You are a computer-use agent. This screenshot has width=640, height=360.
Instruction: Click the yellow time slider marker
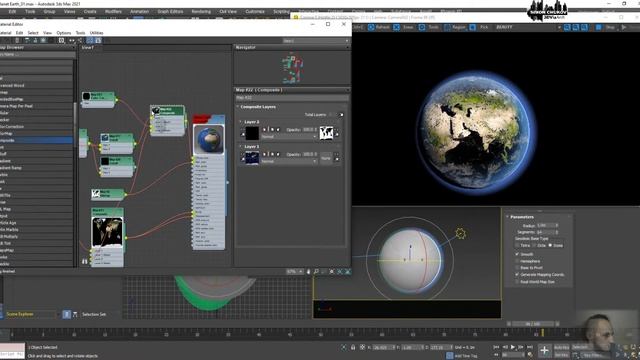click(x=542, y=333)
